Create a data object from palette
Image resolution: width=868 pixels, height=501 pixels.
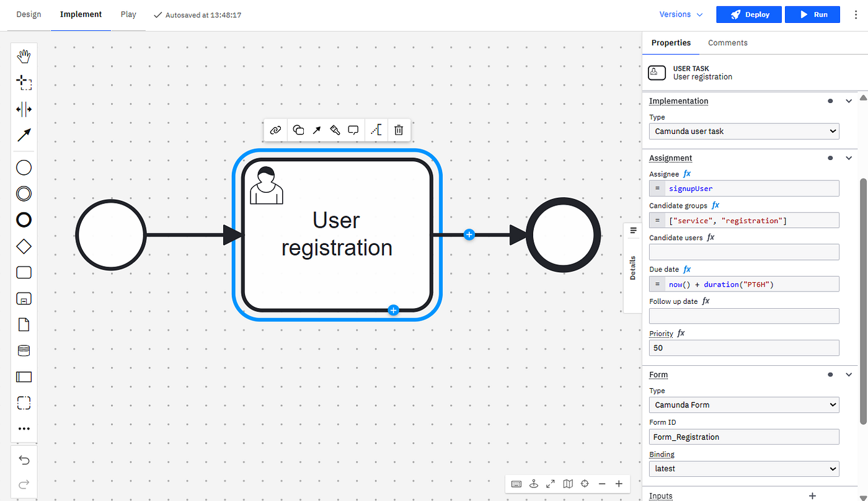(24, 324)
